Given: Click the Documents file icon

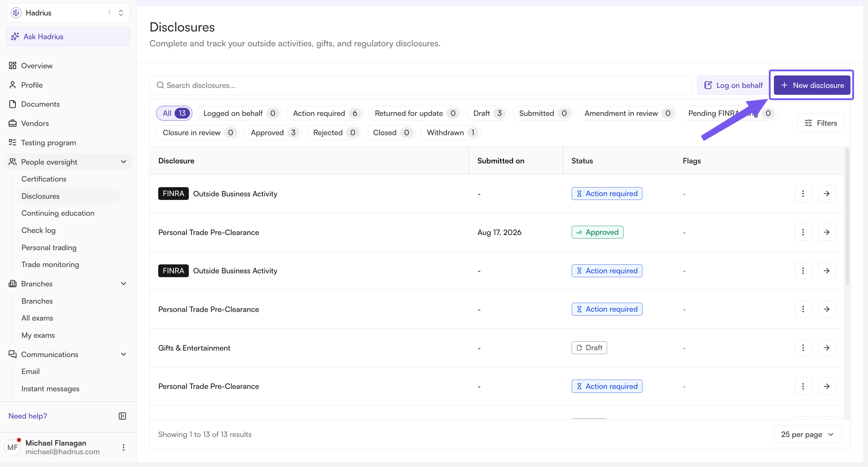Looking at the screenshot, I should 12,104.
